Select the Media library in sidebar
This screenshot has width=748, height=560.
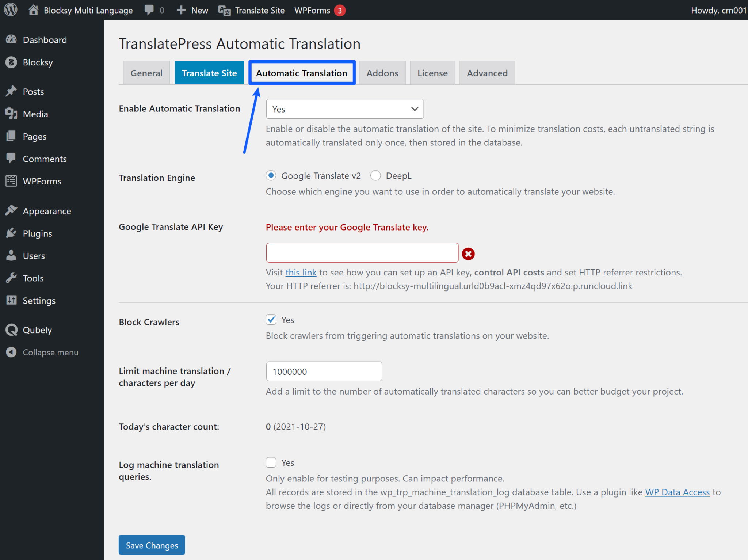pos(35,114)
